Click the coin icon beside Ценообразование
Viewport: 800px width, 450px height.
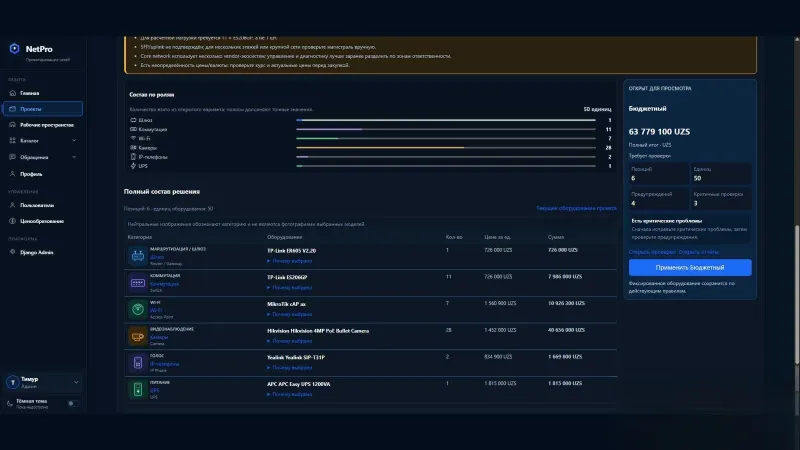(x=13, y=221)
